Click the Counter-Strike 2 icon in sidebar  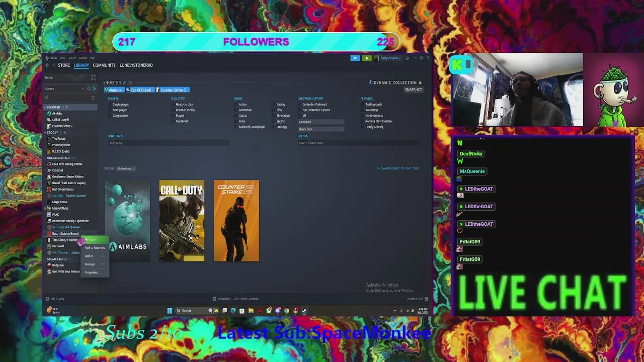49,126
